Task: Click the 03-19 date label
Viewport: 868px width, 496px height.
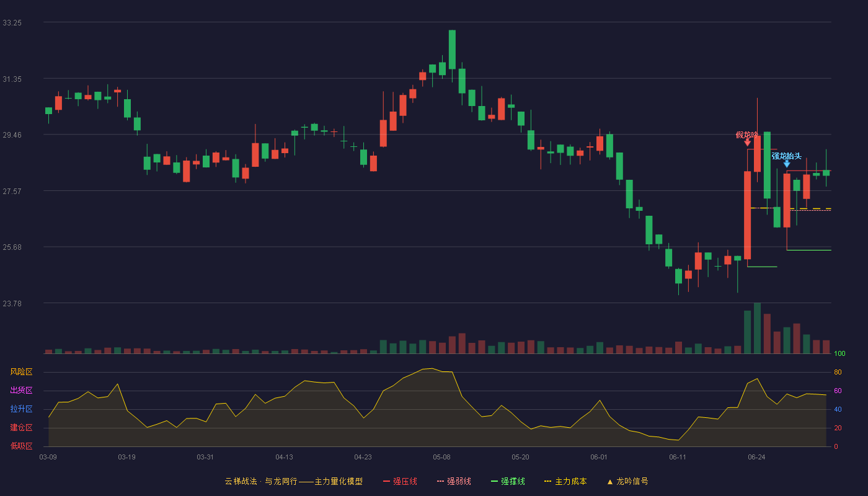Action: (x=127, y=457)
